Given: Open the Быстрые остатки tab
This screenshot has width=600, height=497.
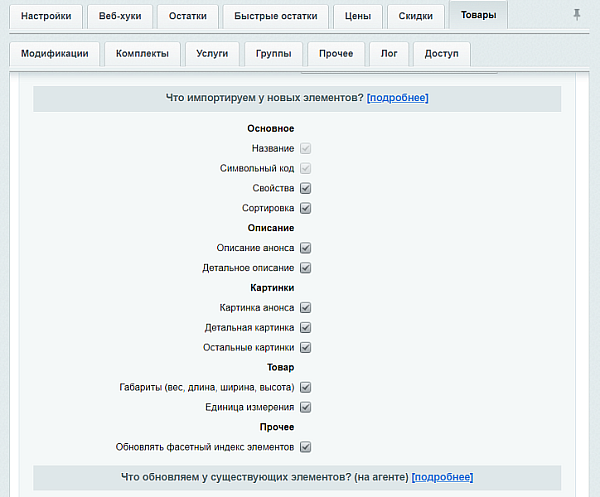Looking at the screenshot, I should coord(275,16).
